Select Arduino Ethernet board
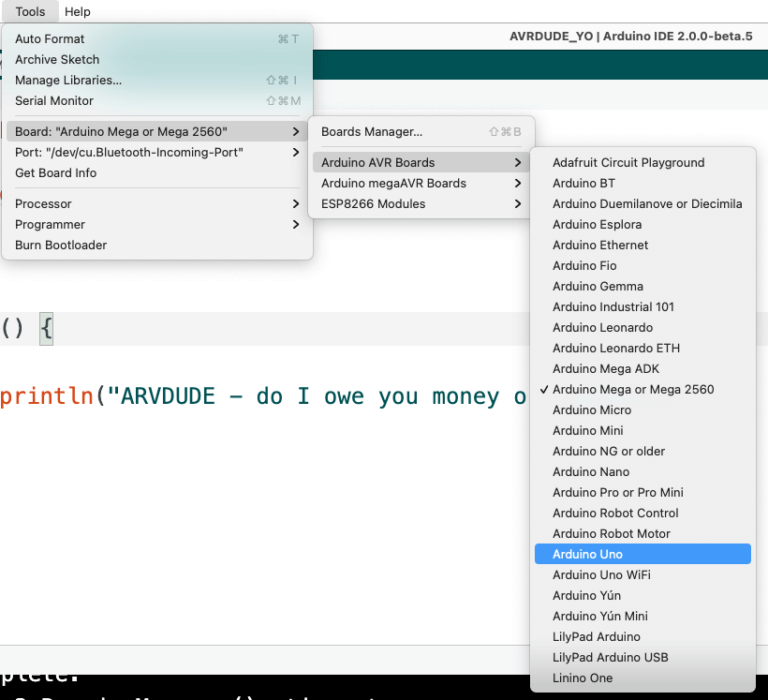The image size is (768, 700). (643, 244)
